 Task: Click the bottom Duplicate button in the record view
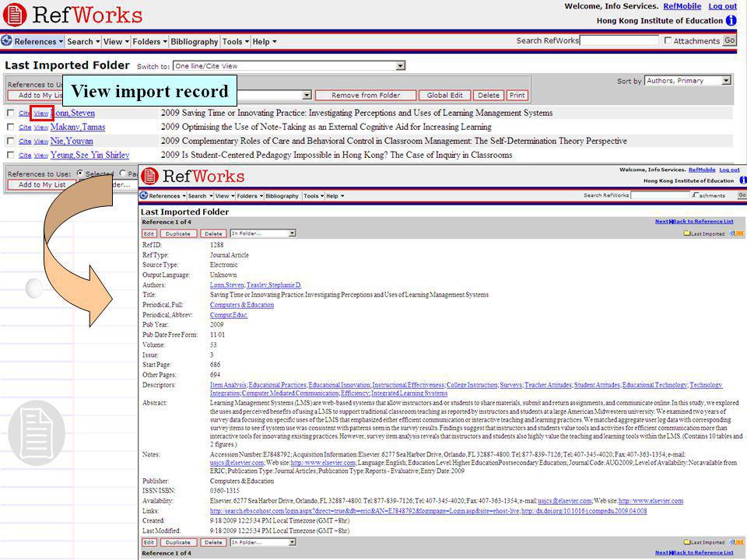point(178,542)
